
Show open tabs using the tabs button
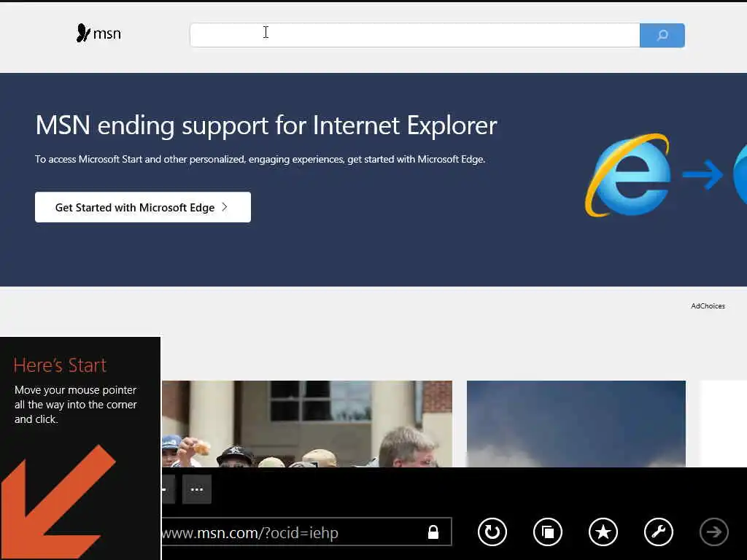pos(548,532)
